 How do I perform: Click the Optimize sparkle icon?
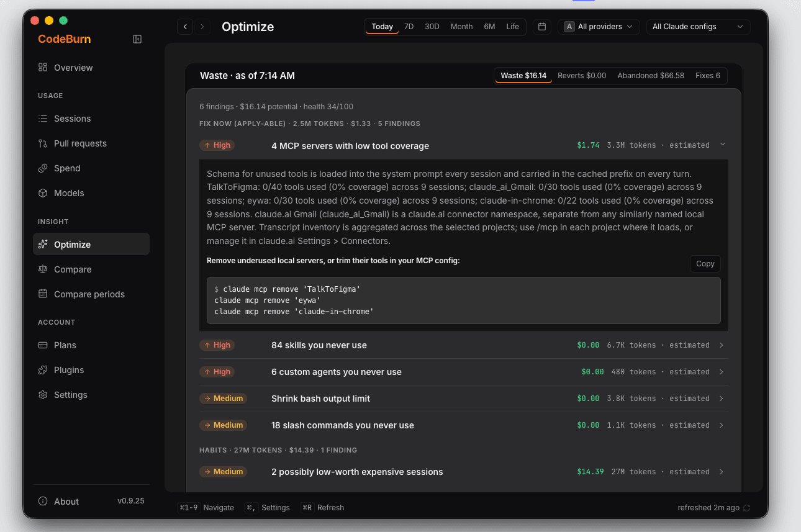43,245
